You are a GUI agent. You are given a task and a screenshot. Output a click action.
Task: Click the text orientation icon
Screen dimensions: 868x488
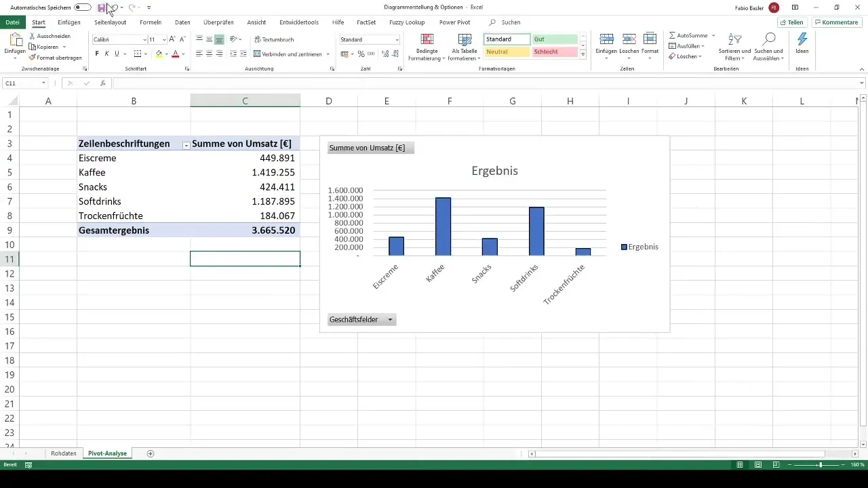point(233,39)
